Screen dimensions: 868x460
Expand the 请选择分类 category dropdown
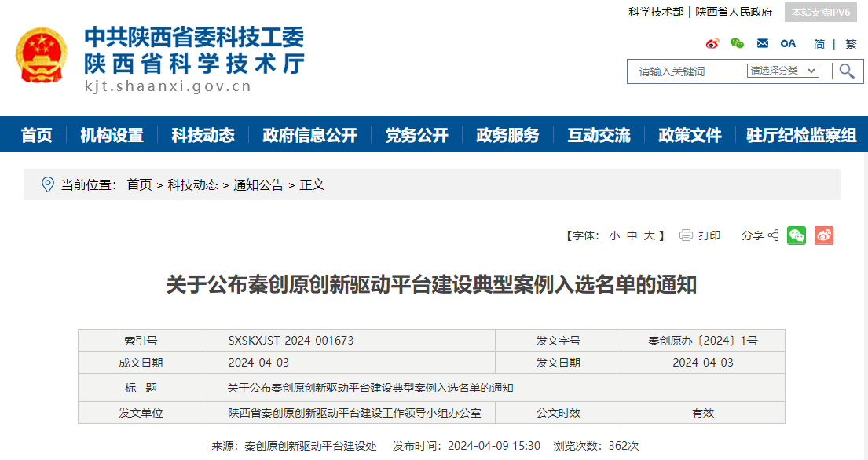coord(782,71)
